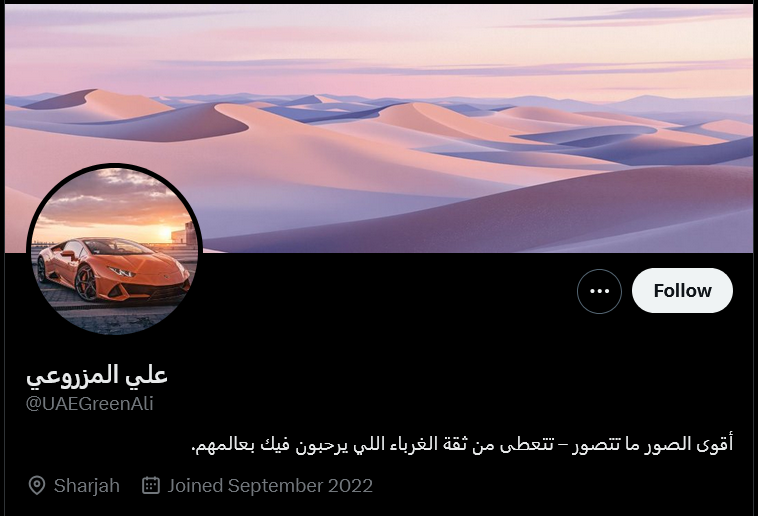This screenshot has width=758, height=516.
Task: Click the display name علي المزروعي
Action: tap(97, 375)
